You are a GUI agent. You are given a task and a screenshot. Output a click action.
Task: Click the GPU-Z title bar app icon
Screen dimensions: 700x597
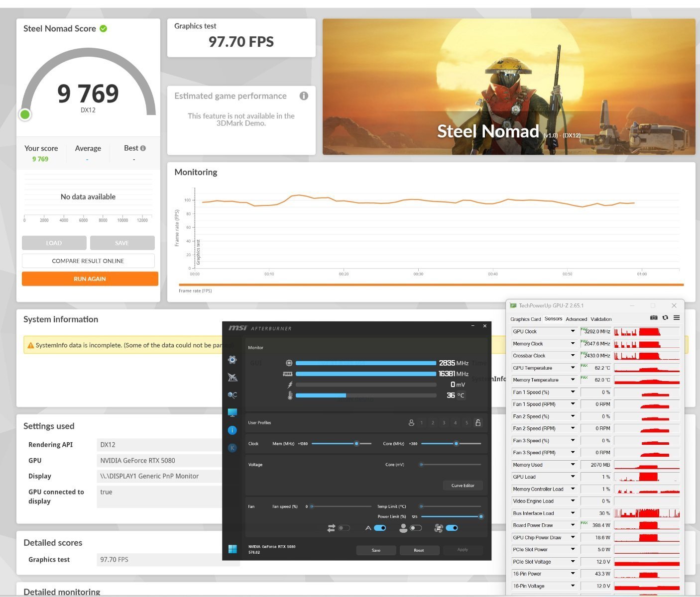tap(513, 305)
